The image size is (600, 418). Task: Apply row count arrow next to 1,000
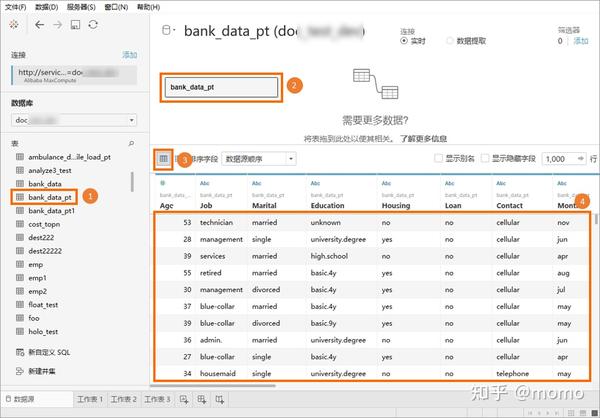tap(580, 158)
